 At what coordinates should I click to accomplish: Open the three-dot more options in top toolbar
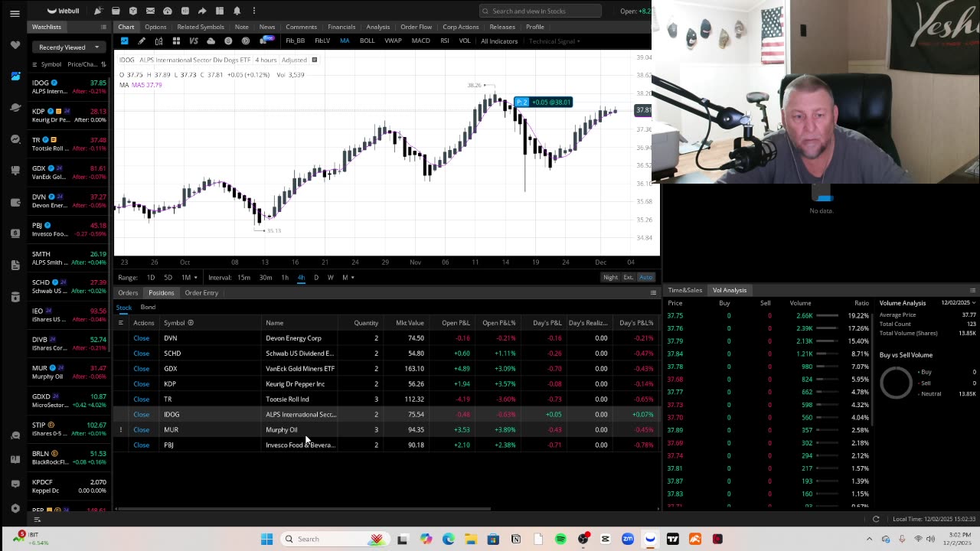253,11
